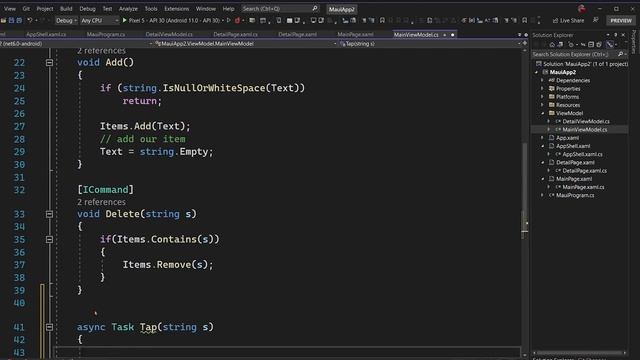Expand the Platforms folder
This screenshot has height=360, width=640.
click(x=542, y=97)
